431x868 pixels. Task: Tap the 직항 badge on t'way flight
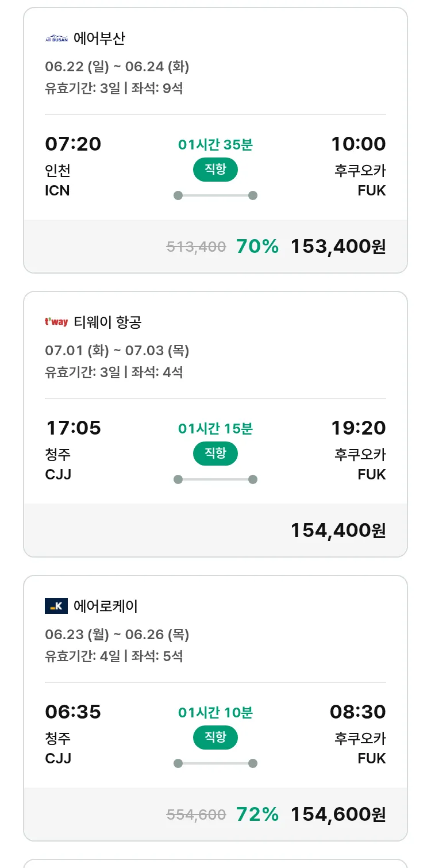click(215, 454)
